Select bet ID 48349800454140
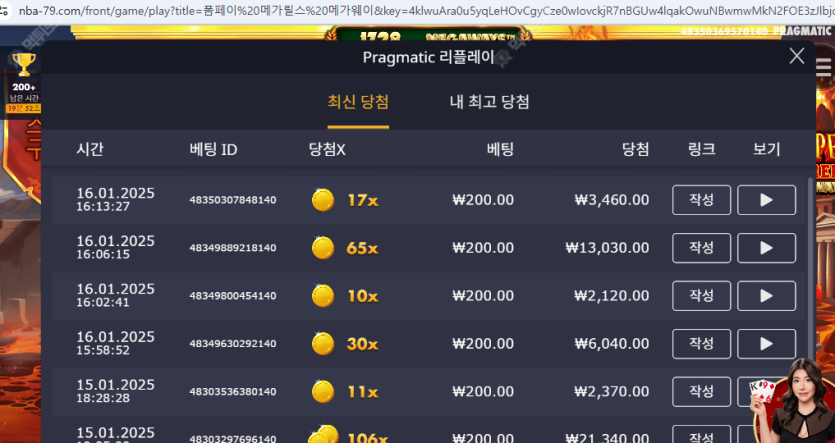 tap(233, 296)
